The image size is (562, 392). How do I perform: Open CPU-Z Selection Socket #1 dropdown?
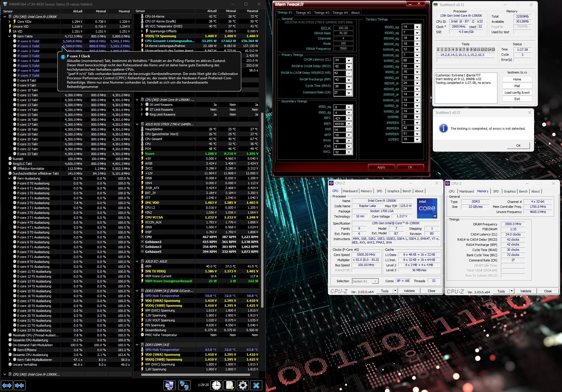point(375,281)
